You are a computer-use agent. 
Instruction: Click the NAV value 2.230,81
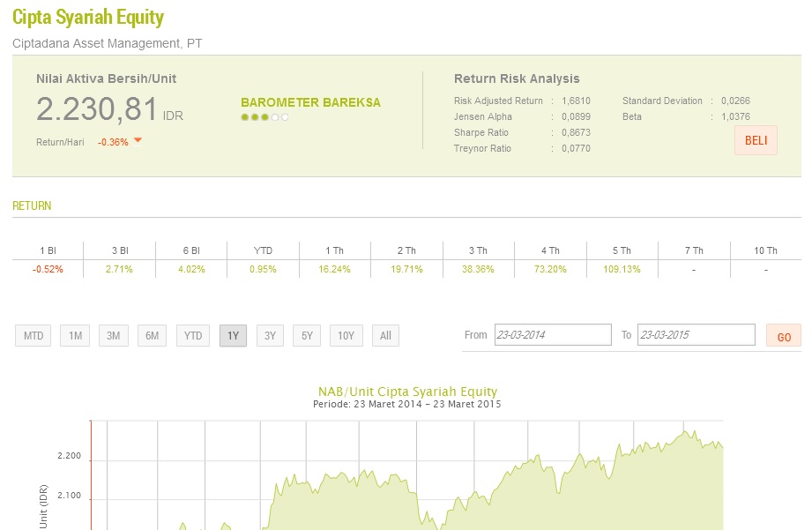(x=97, y=109)
